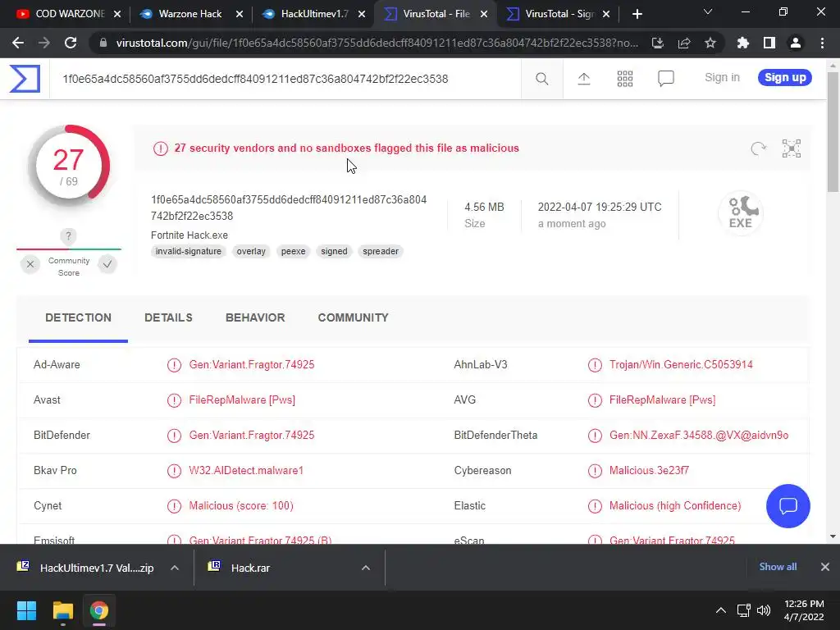Click the spreader tag
This screenshot has height=630, width=840.
[381, 251]
